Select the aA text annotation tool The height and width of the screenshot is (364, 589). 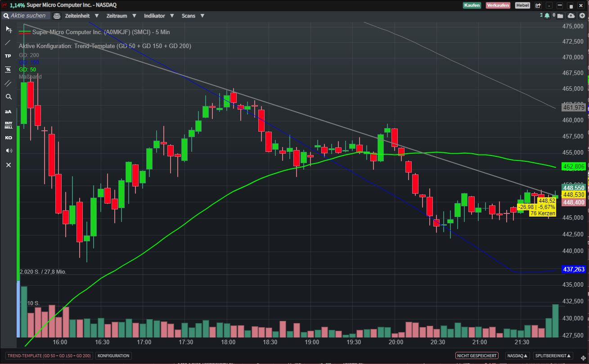8,111
